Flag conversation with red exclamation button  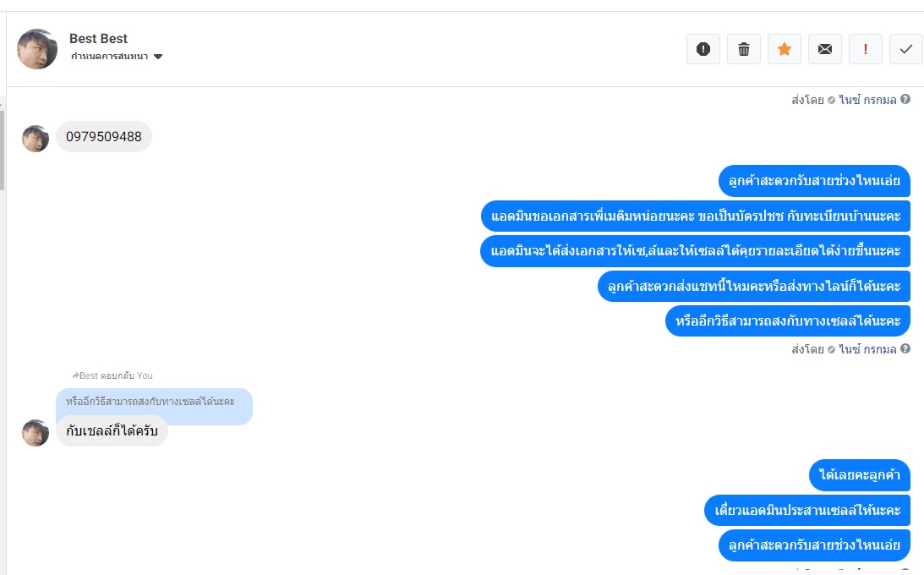[866, 49]
